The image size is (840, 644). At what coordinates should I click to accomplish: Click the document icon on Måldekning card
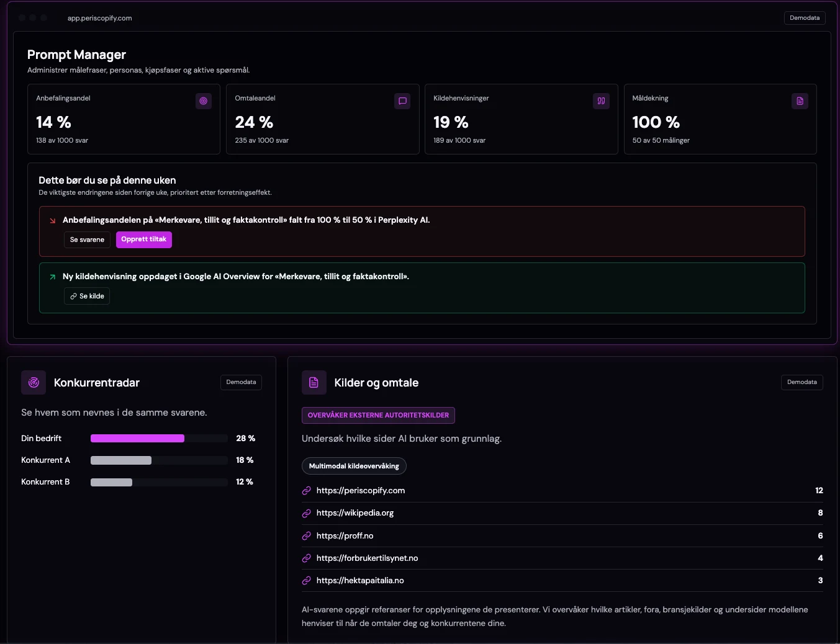[800, 101]
